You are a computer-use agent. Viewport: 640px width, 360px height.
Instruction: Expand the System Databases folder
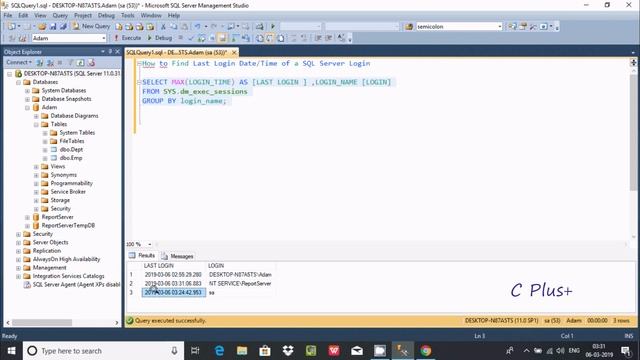pyautogui.click(x=27, y=91)
